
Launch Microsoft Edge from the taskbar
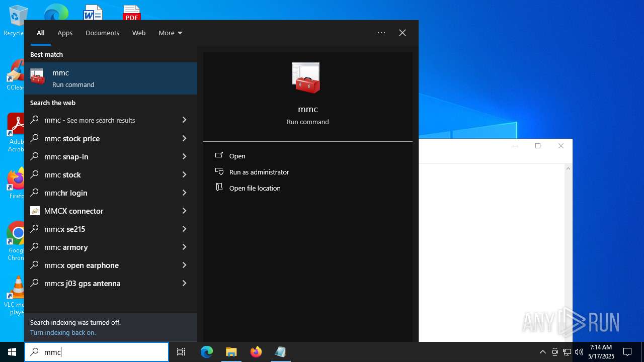[x=207, y=352]
